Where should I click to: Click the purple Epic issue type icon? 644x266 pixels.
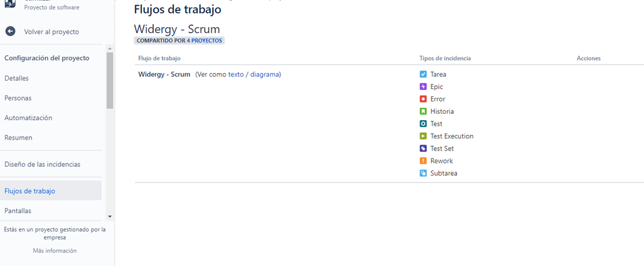(423, 87)
